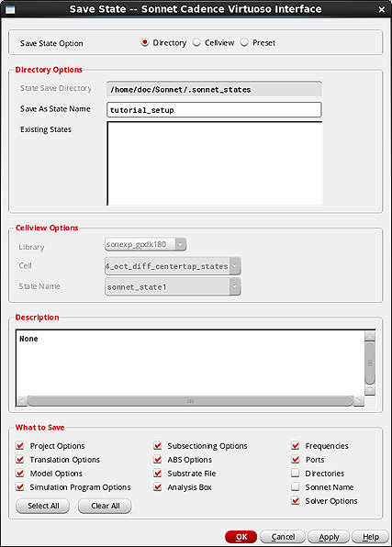Enable the Sonnet Name checkbox
Viewport: 392px width, 547px height.
[296, 486]
